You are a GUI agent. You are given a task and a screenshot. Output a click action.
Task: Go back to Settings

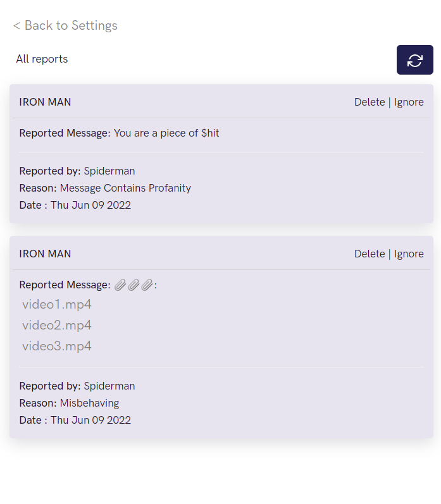point(65,25)
